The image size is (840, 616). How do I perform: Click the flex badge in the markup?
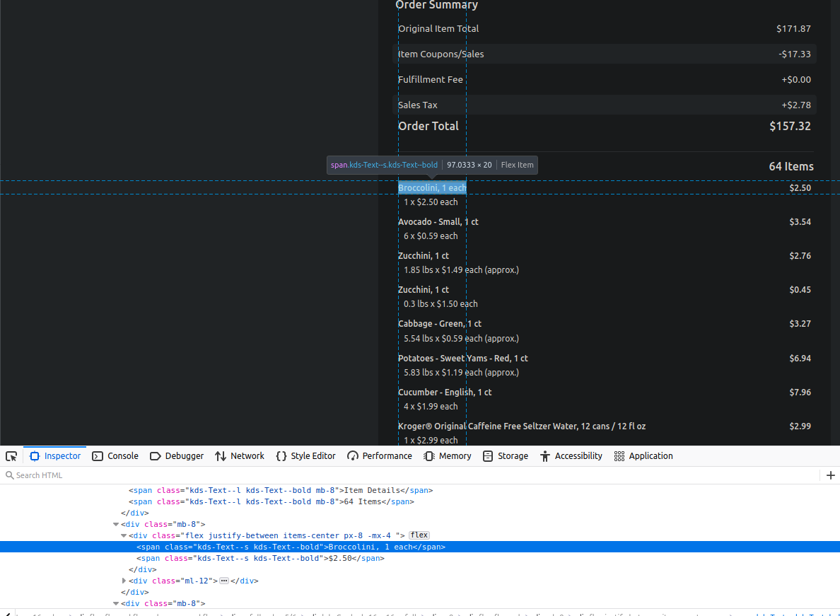[419, 535]
